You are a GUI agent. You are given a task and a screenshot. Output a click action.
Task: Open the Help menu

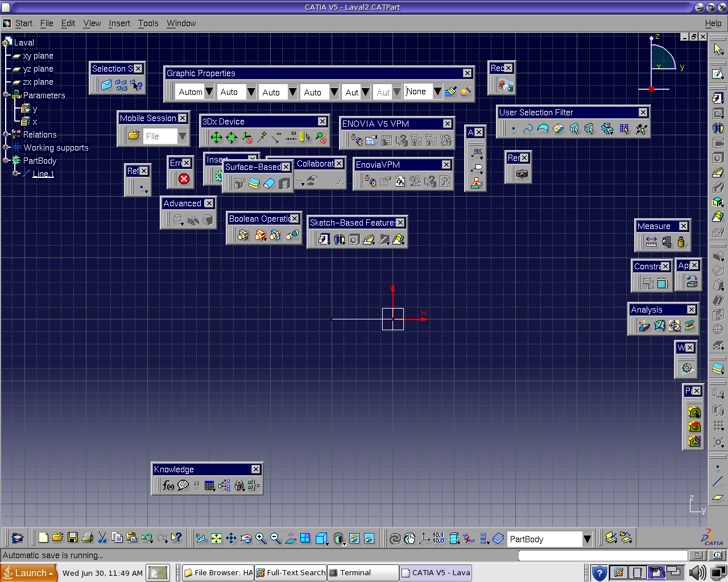pyautogui.click(x=713, y=23)
